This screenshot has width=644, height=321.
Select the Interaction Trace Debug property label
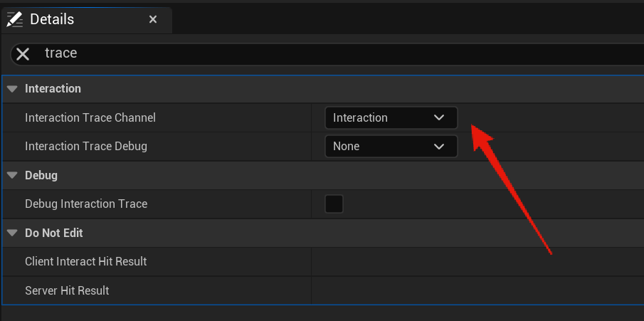pyautogui.click(x=85, y=146)
